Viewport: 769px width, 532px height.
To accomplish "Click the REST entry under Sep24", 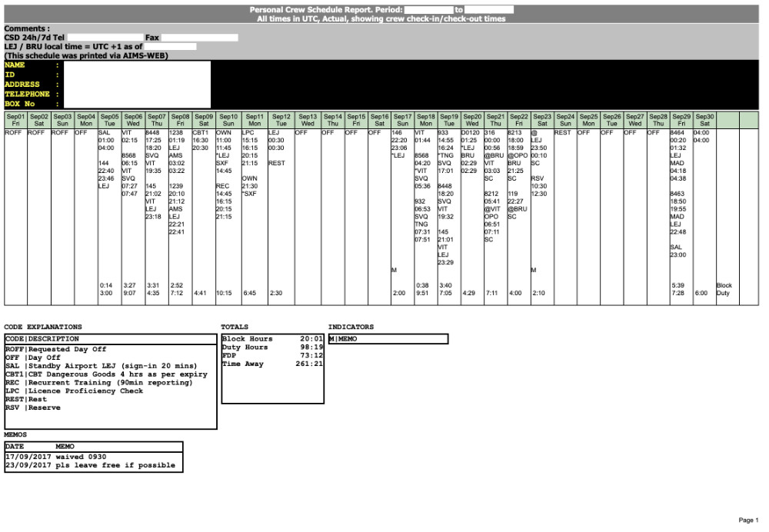I will pos(562,133).
